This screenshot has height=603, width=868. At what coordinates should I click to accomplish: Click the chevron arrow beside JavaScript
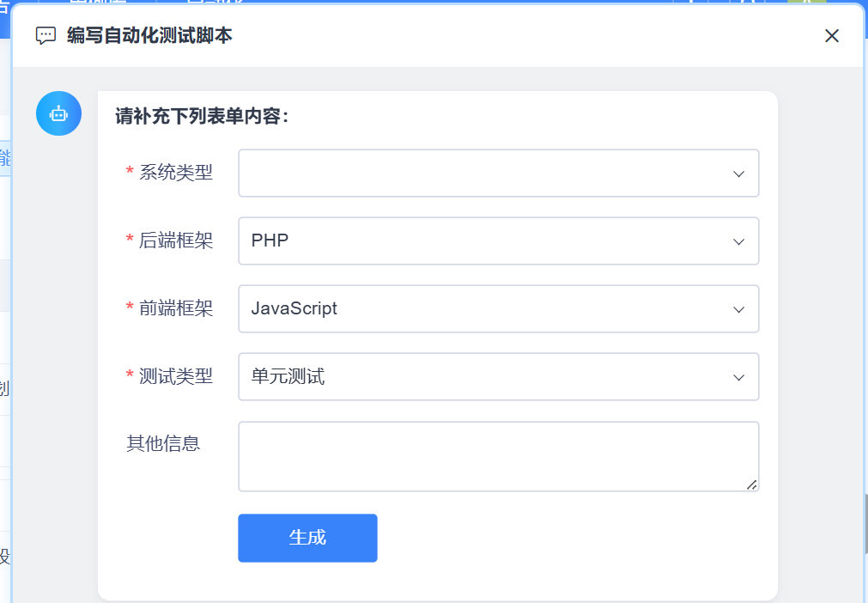[x=738, y=309]
